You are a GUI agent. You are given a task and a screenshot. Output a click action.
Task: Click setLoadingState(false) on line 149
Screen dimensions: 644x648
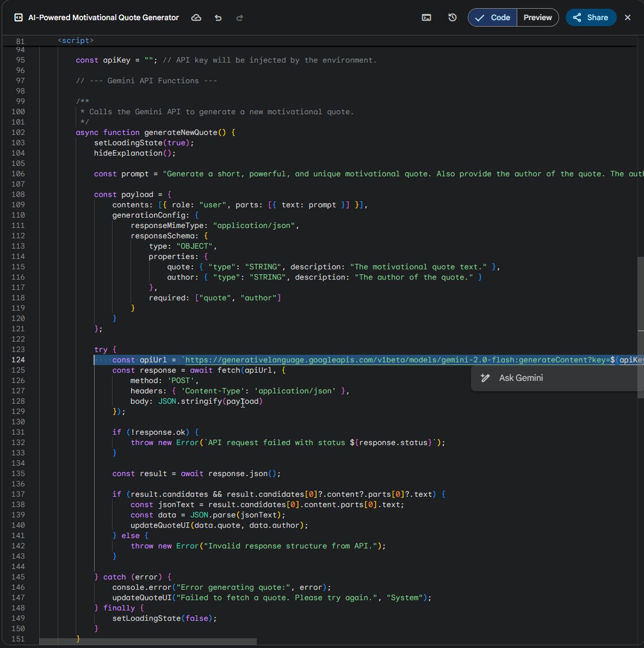coord(164,618)
